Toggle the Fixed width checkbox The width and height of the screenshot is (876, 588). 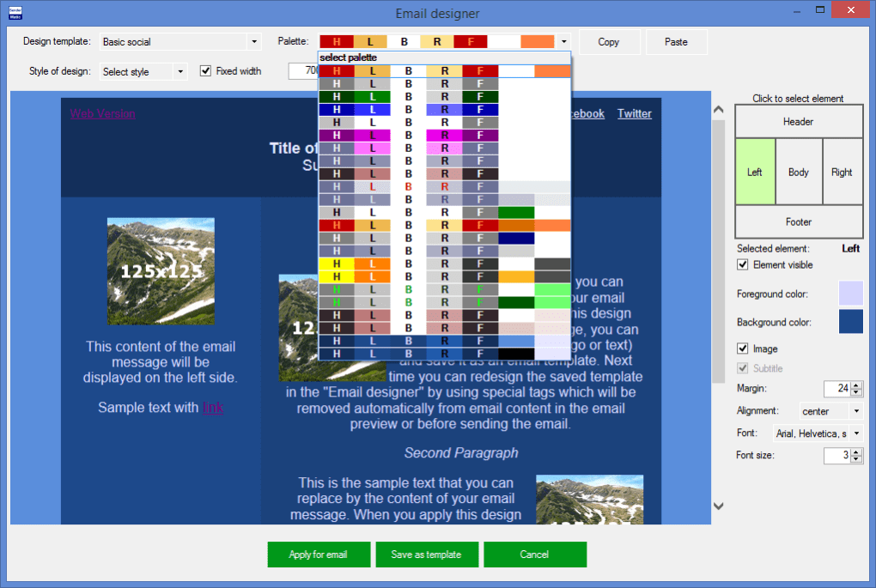[205, 71]
